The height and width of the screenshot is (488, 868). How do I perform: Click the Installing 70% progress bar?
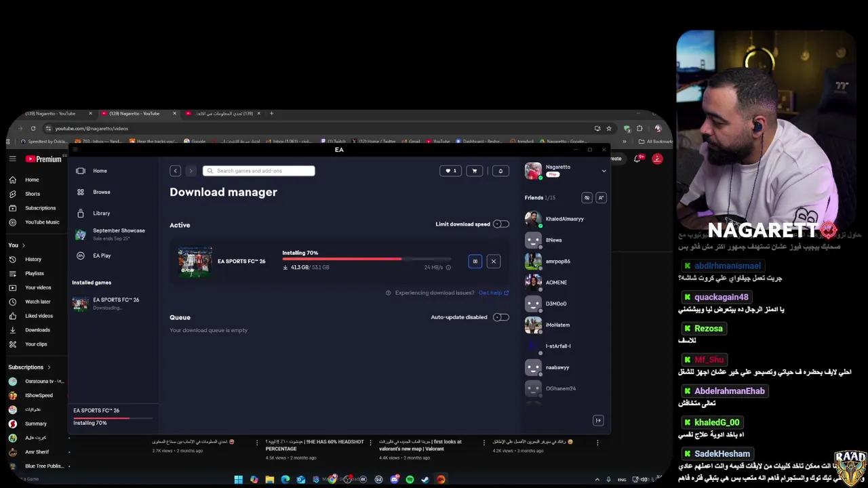[x=366, y=259]
